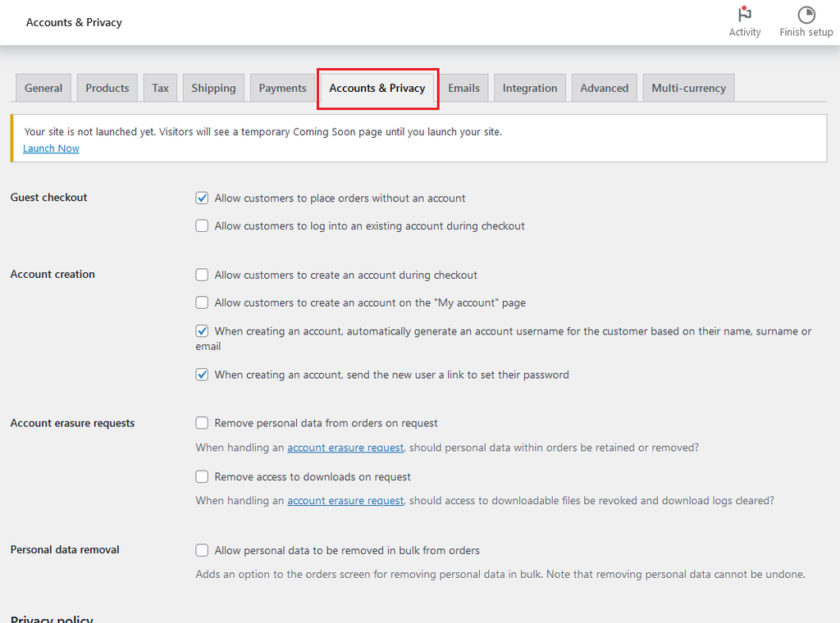Enable log into existing account during checkout
The image size is (840, 623).
[202, 226]
